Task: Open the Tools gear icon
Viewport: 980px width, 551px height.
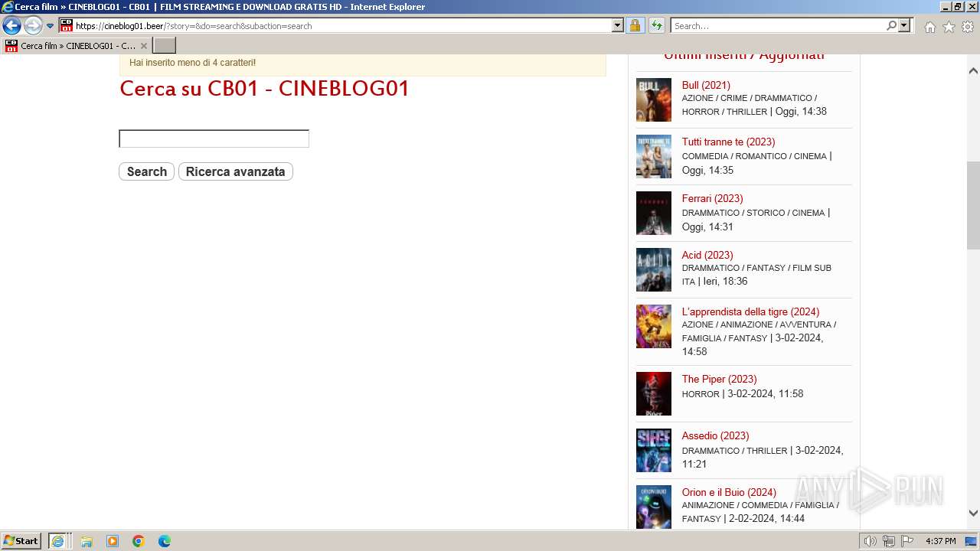Action: click(968, 27)
